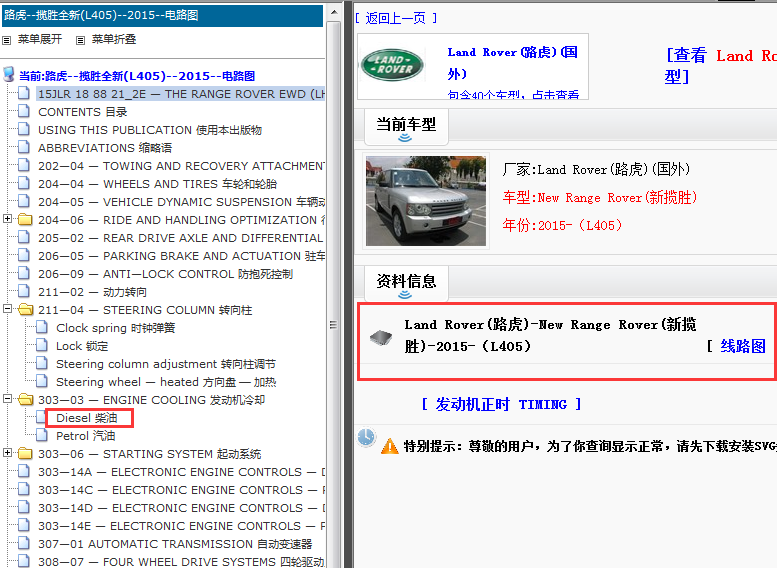
Task: Click the orange warning triangle icon
Action: 389,446
